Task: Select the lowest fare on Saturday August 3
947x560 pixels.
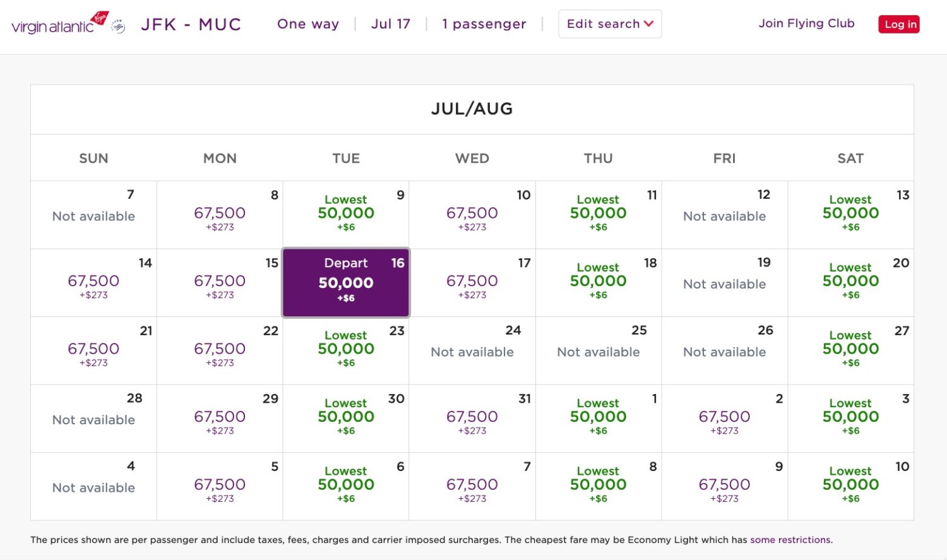Action: click(851, 417)
